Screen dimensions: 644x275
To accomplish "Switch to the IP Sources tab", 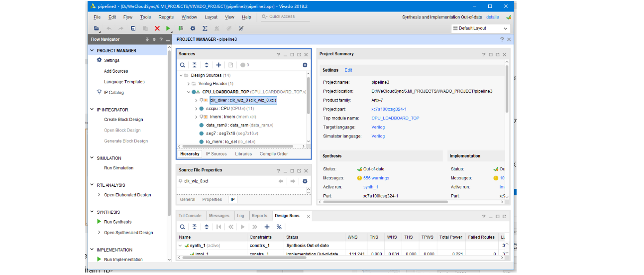I will [216, 154].
